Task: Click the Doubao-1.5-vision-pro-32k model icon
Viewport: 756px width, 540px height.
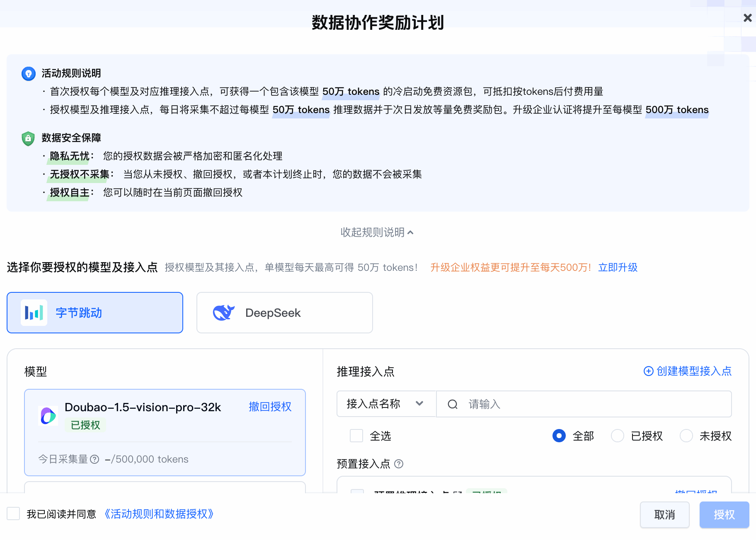Action: 48,415
